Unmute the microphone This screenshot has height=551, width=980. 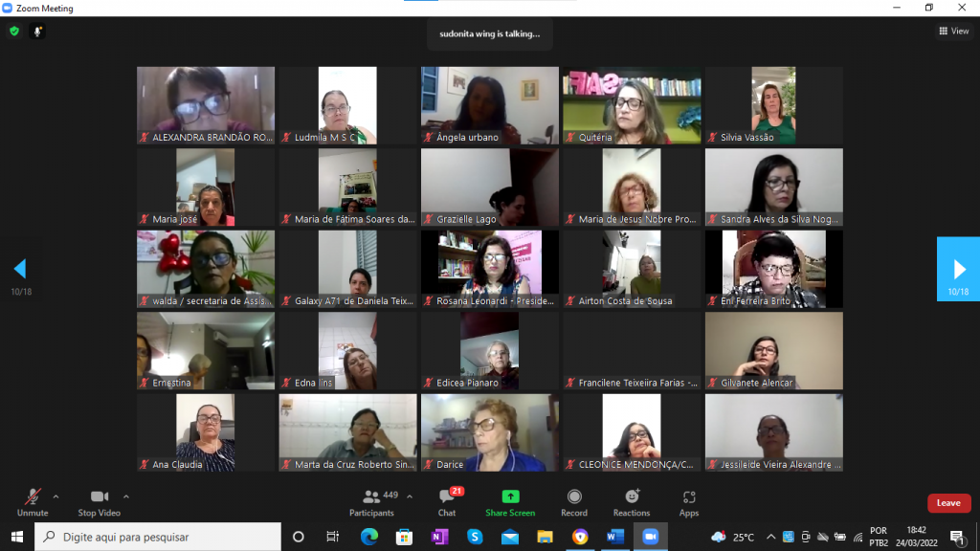[x=33, y=501]
